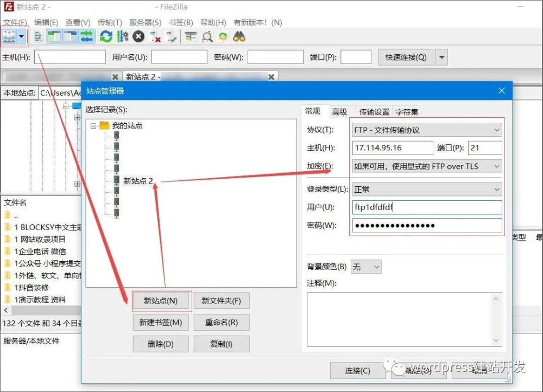Viewport: 543px width, 392px height.
Task: Open the Site Manager icon's dropdown arrow
Action: (22, 36)
